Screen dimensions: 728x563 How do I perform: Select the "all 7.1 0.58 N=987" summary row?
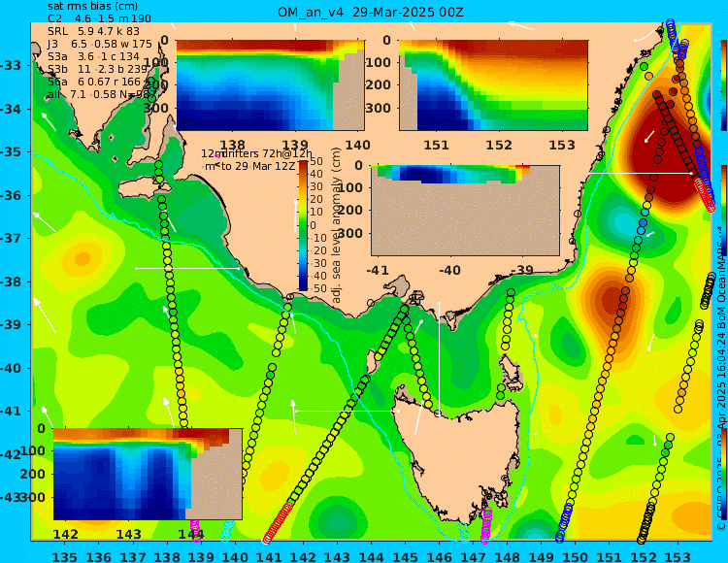(102, 94)
